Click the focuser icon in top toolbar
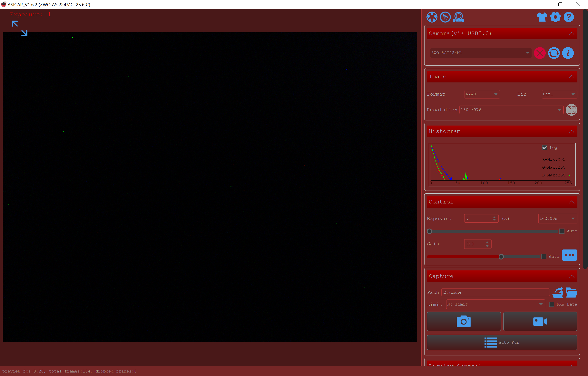The image size is (588, 376). 458,17
